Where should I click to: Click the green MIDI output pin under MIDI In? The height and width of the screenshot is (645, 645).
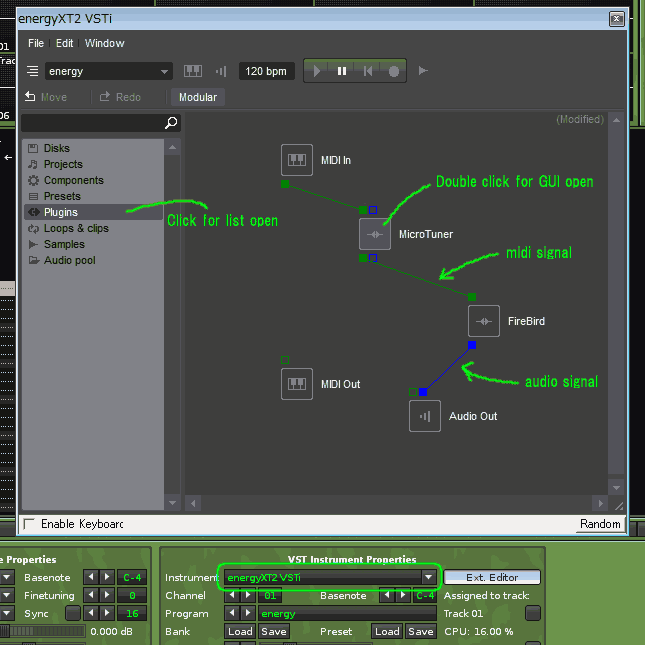[285, 184]
